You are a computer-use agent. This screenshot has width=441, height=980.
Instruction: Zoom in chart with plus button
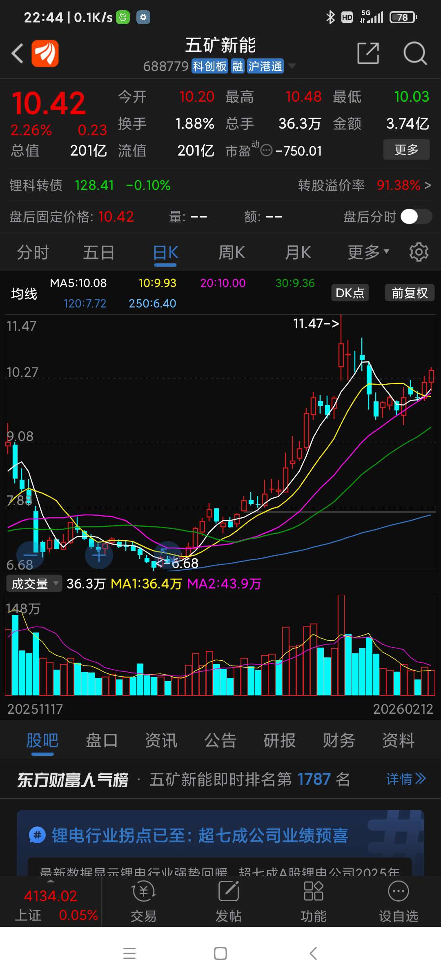point(99,555)
